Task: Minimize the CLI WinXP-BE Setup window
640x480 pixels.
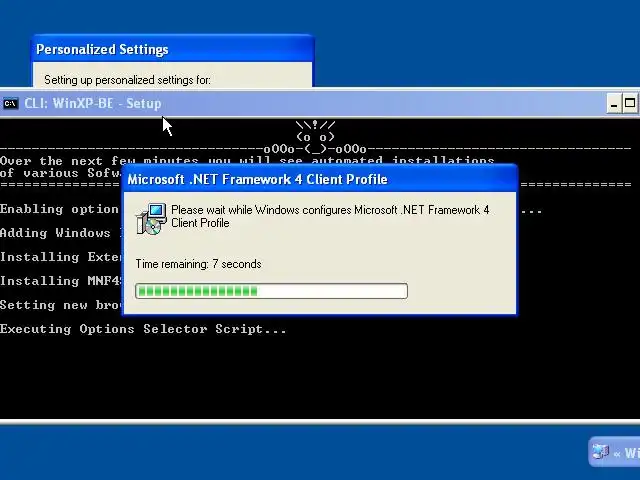Action: pyautogui.click(x=613, y=103)
